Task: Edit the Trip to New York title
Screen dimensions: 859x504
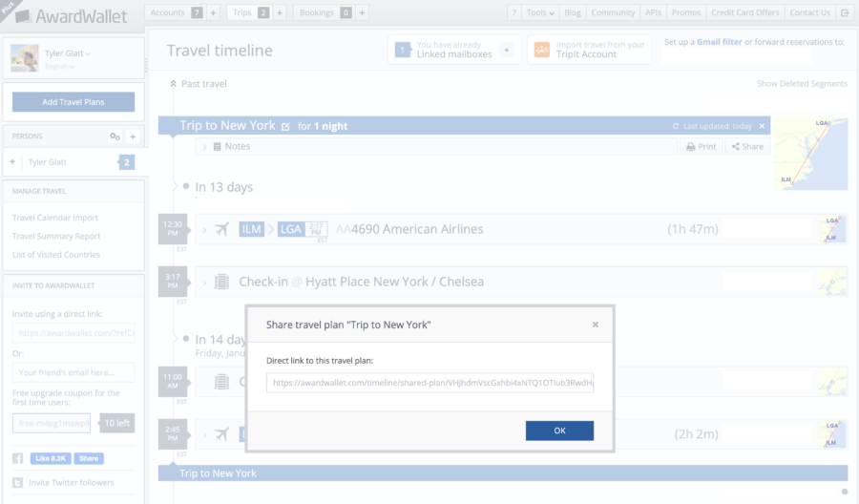Action: click(x=285, y=127)
